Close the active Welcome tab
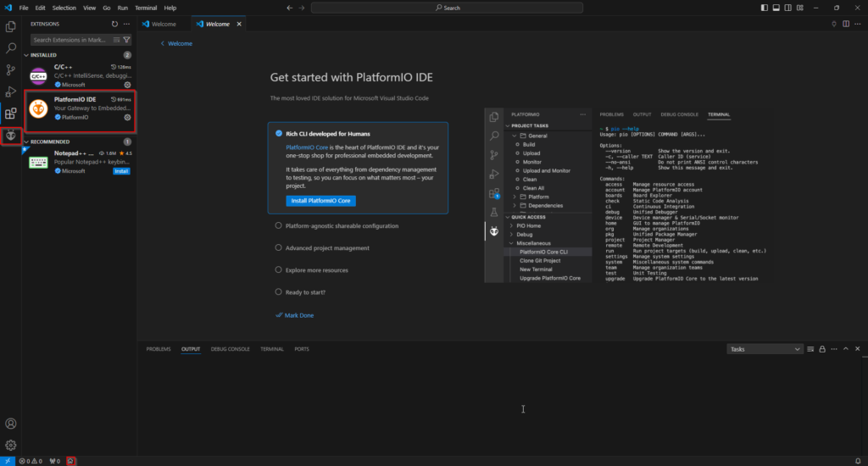Screen dimensions: 868x466 click(239, 24)
